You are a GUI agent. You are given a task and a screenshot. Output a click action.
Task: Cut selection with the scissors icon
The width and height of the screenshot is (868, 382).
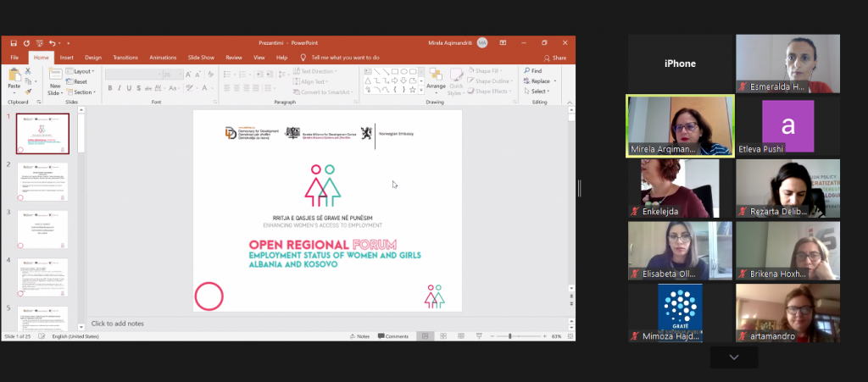[x=28, y=71]
